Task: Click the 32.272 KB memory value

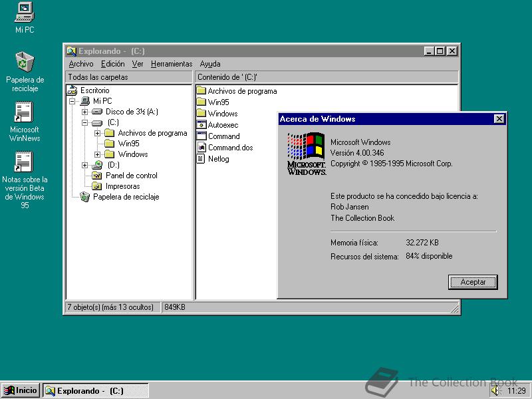Action: tap(422, 243)
